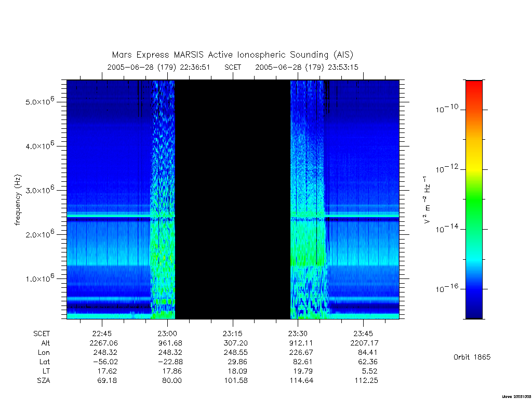Screen dimensions: 532x399
Task: Click the 23:45 time tick label
Action: [x=363, y=334]
